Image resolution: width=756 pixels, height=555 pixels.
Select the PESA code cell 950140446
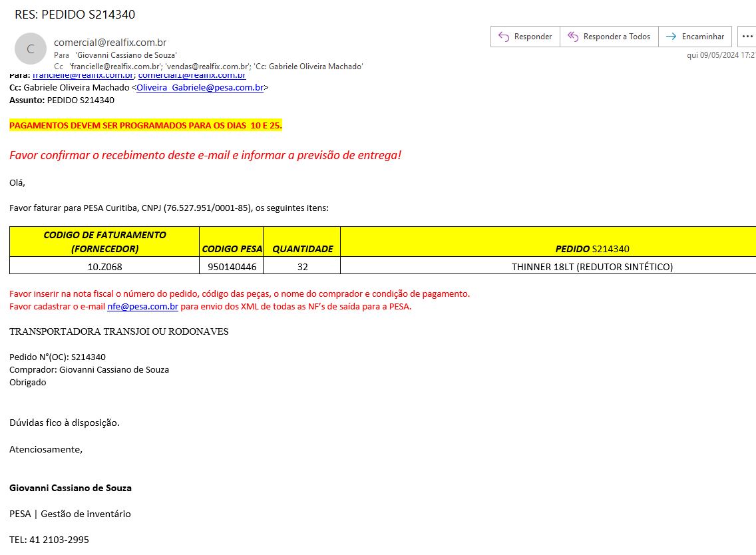(231, 267)
